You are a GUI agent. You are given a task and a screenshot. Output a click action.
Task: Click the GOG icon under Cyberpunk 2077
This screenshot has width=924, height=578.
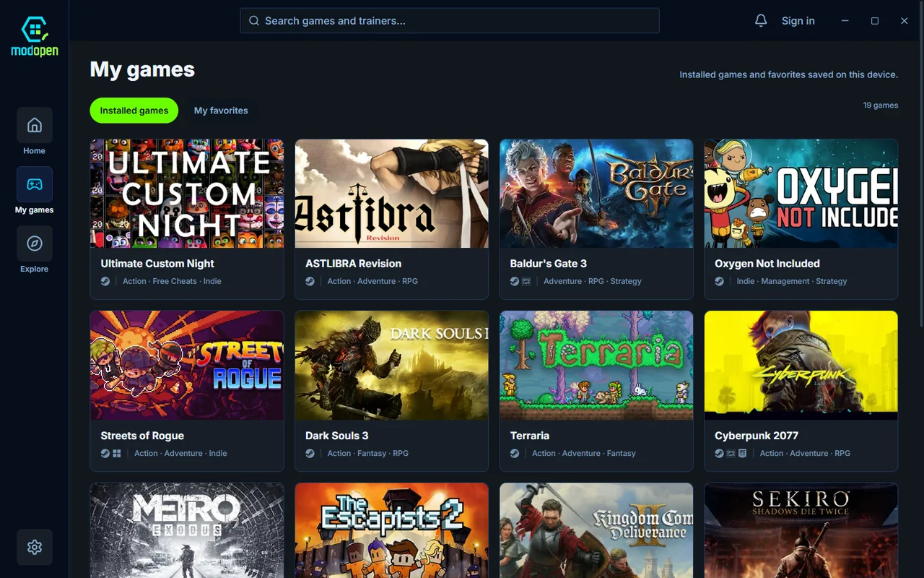[x=731, y=453]
